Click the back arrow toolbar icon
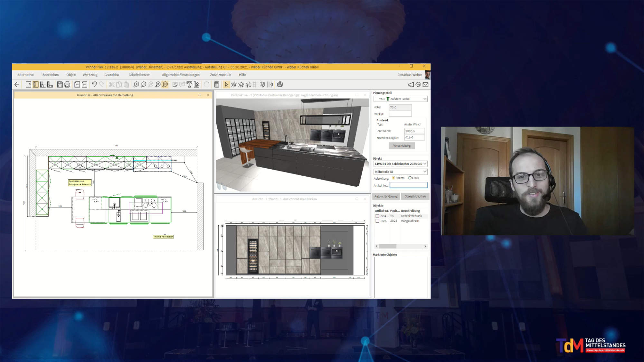 point(17,85)
